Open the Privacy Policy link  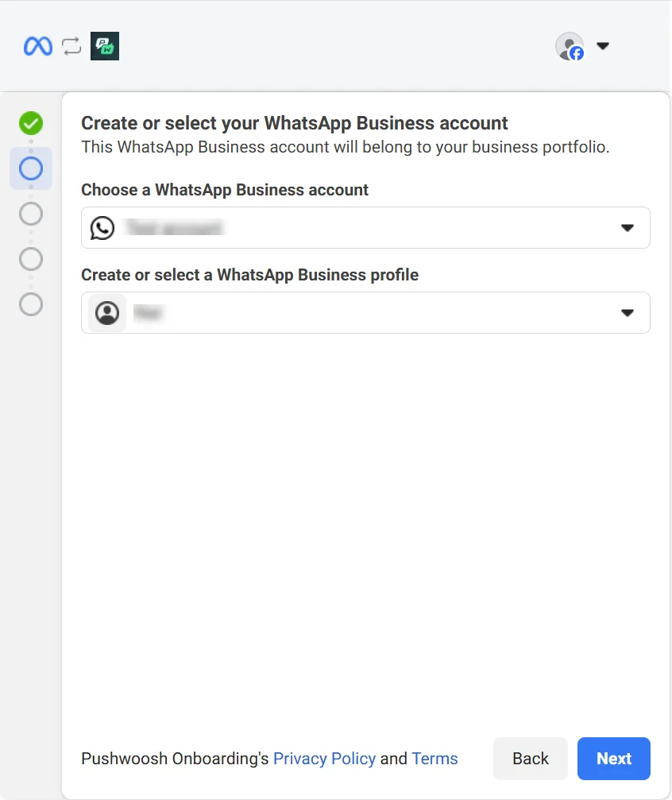click(324, 759)
